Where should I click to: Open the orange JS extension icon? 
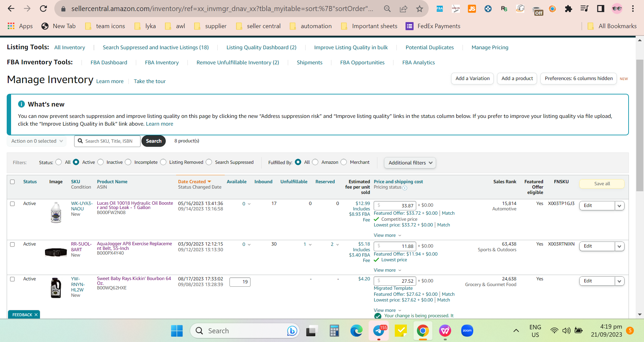tap(472, 9)
